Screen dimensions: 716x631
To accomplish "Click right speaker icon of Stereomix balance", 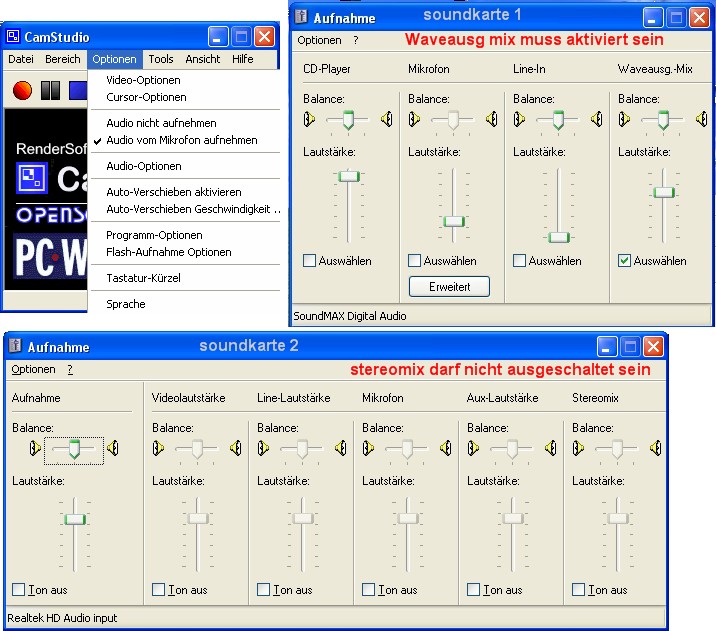I will 656,448.
